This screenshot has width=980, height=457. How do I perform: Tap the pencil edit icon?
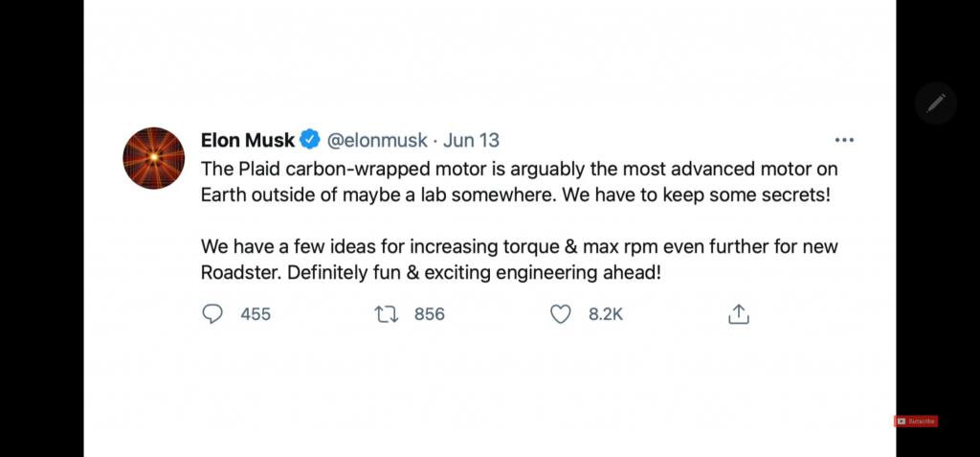pyautogui.click(x=936, y=103)
